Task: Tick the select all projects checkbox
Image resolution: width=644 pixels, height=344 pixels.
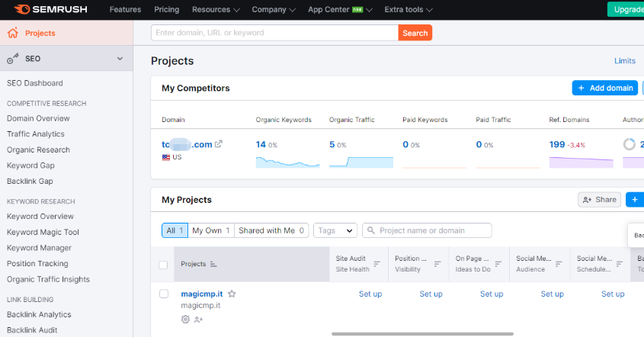Action: 163,265
